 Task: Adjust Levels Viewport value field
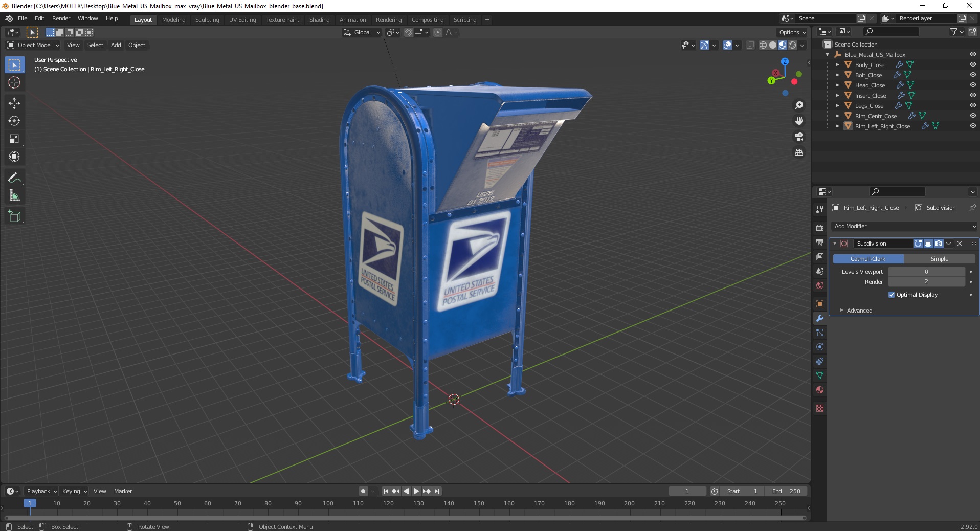926,272
